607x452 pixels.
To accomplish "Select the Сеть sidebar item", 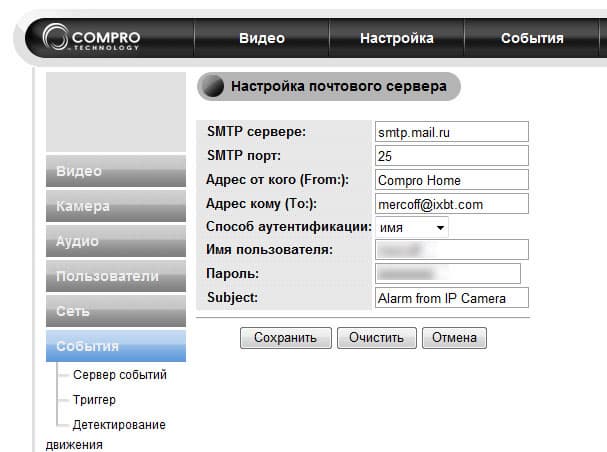I will coord(115,311).
